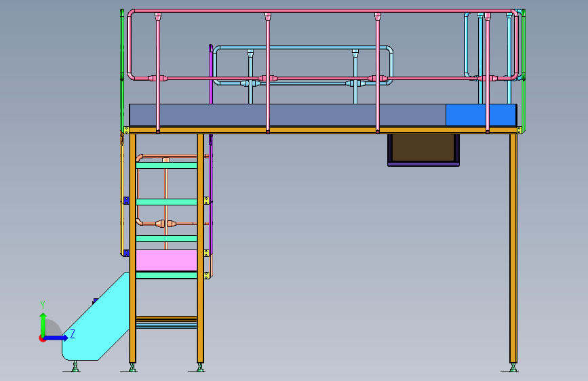
Task: Select the orange horizontal platform beam
Action: (x=323, y=130)
